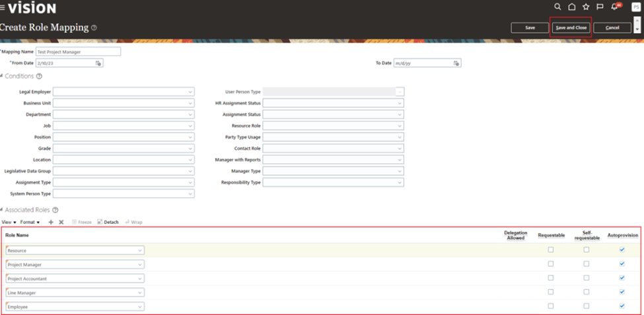Open the From Date calendar picker

pos(98,63)
